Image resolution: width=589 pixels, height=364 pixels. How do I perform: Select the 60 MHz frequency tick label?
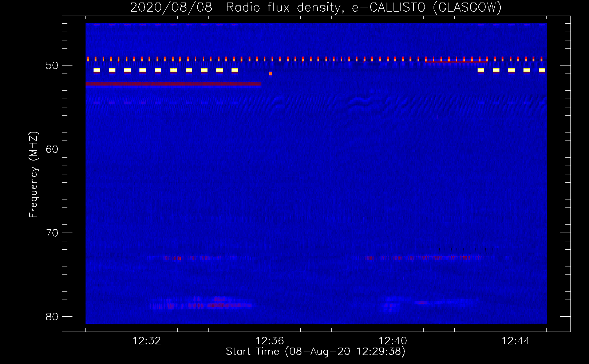point(52,149)
